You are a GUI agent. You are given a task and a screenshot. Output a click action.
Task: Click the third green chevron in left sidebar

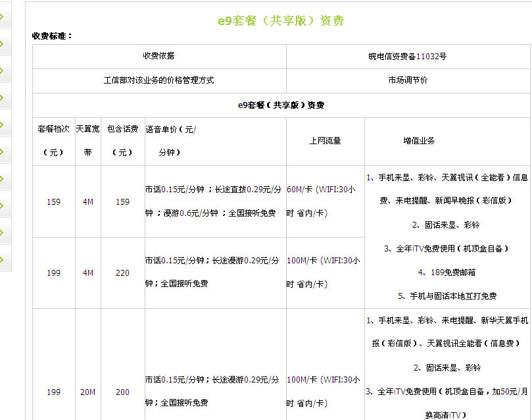coord(3,72)
